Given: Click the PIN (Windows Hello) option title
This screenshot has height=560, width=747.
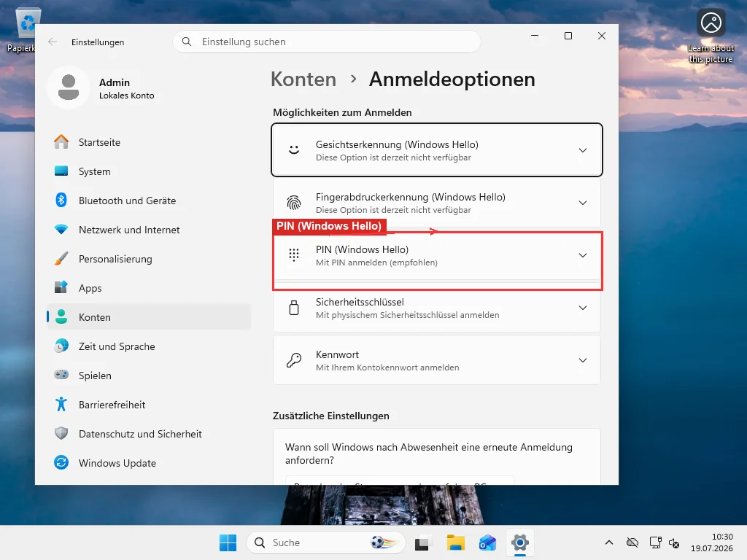Looking at the screenshot, I should coord(362,249).
